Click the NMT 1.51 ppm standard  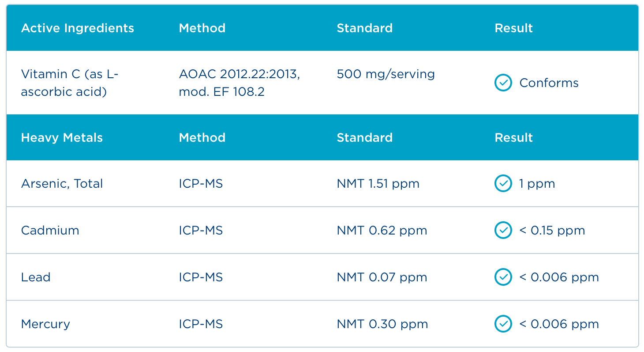378,184
